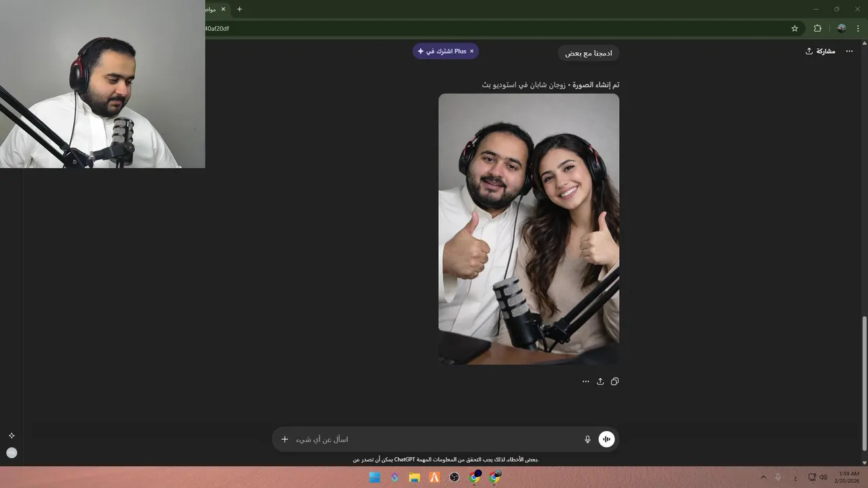Screen dimensions: 868x488
Task: Click the address bar URL
Action: click(x=217, y=28)
